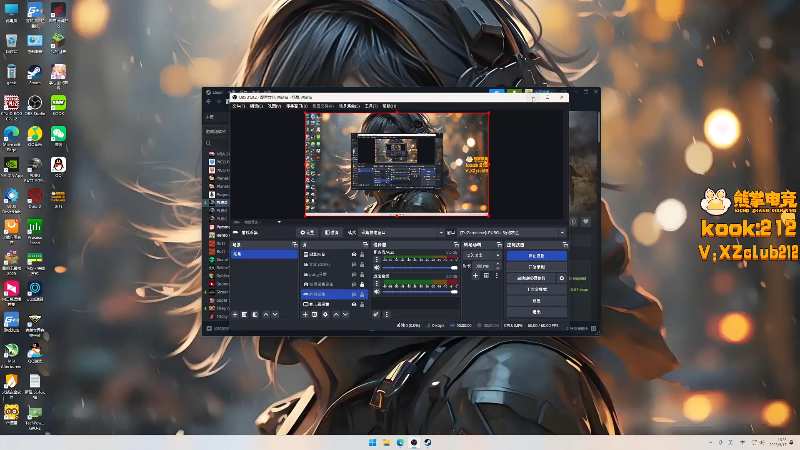
Task: Go back in Steam window
Action: [209, 102]
